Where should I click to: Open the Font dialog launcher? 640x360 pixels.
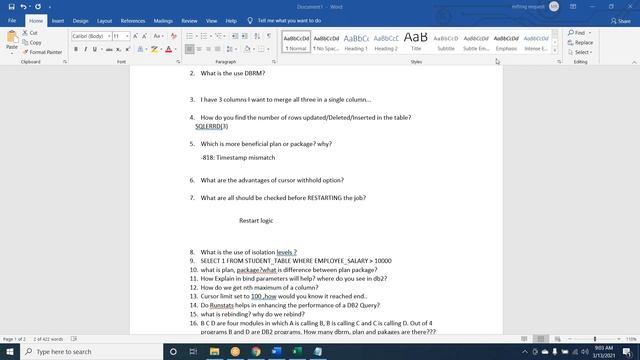[178, 62]
